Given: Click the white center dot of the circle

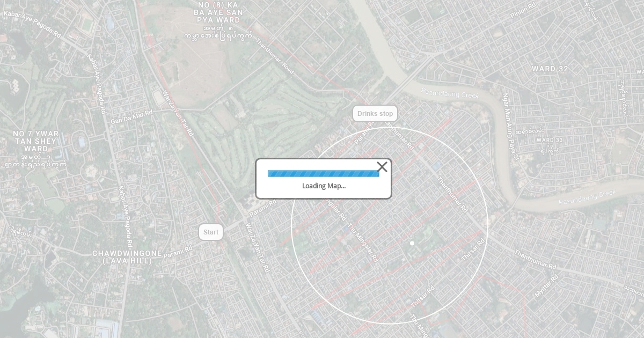Looking at the screenshot, I should [412, 243].
